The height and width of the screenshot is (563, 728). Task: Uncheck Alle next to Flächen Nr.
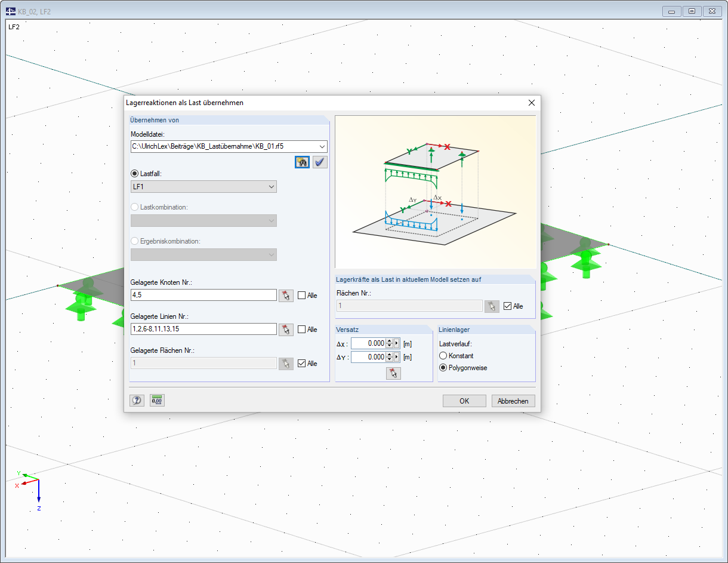507,306
